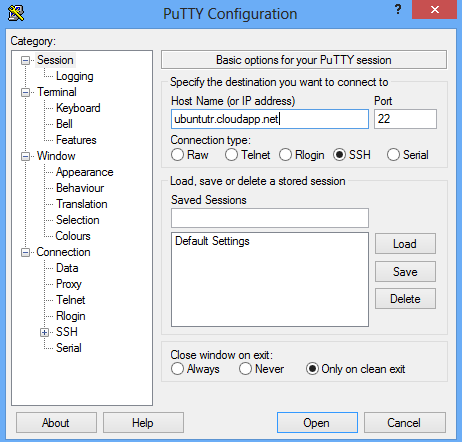Expand the SSH tree node
Viewport: 462px width, 442px height.
click(x=44, y=332)
